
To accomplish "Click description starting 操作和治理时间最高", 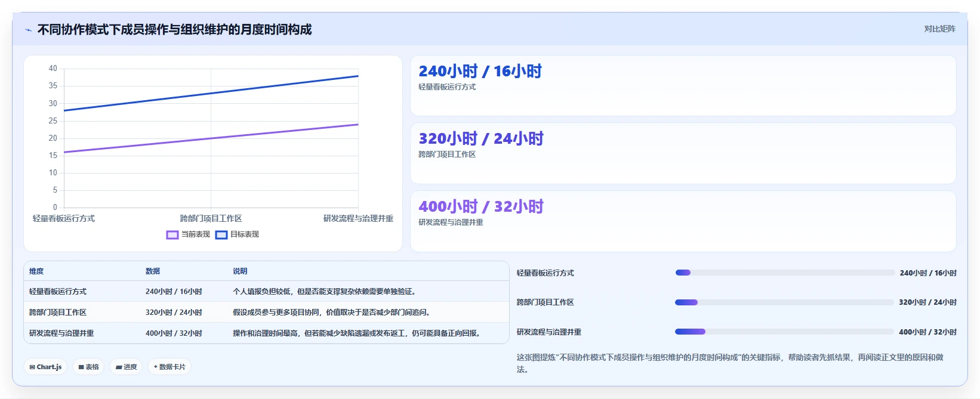I will 356,333.
